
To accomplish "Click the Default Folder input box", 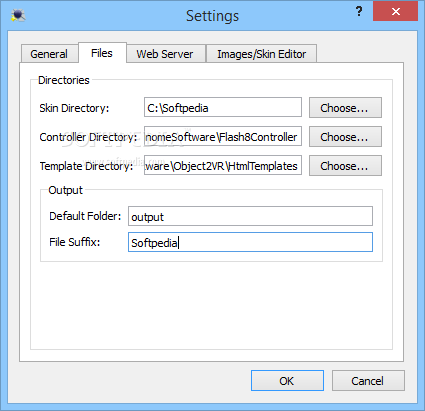I will [250, 216].
